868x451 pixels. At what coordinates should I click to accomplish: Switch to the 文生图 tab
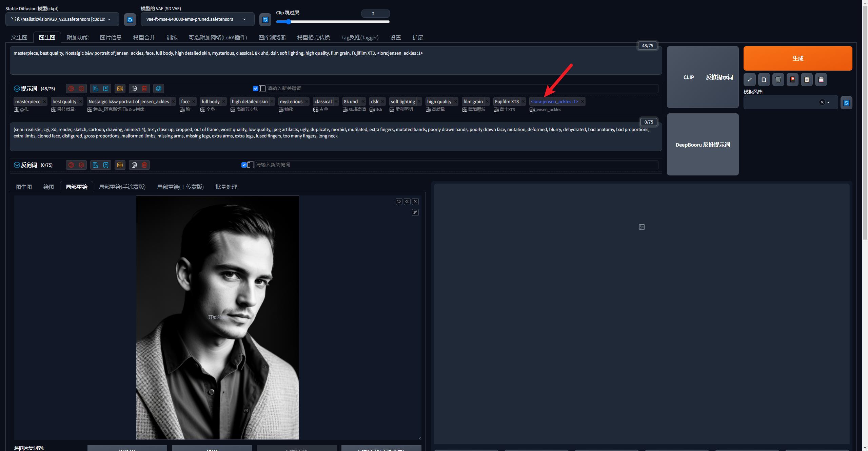tap(19, 37)
